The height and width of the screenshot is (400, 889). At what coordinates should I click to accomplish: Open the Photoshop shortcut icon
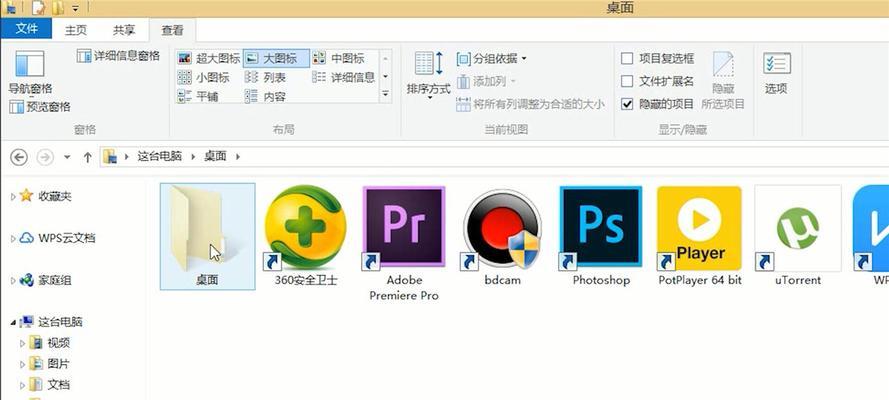(x=601, y=235)
